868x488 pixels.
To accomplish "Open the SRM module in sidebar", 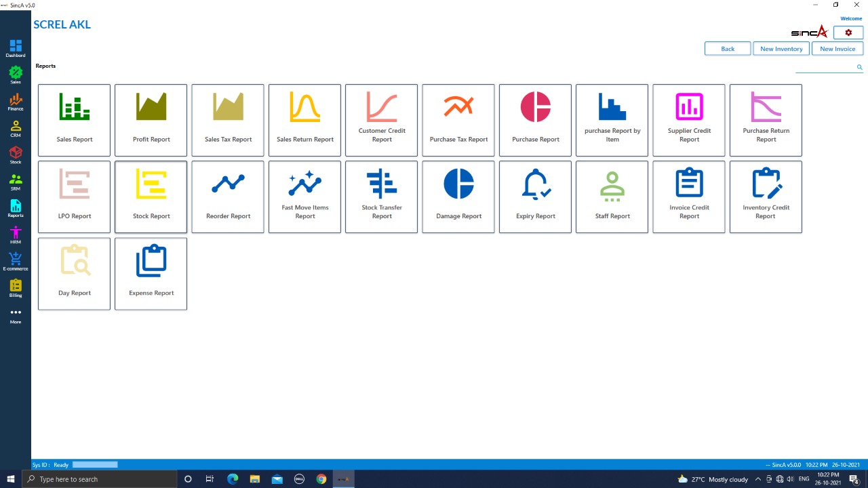I will [16, 182].
